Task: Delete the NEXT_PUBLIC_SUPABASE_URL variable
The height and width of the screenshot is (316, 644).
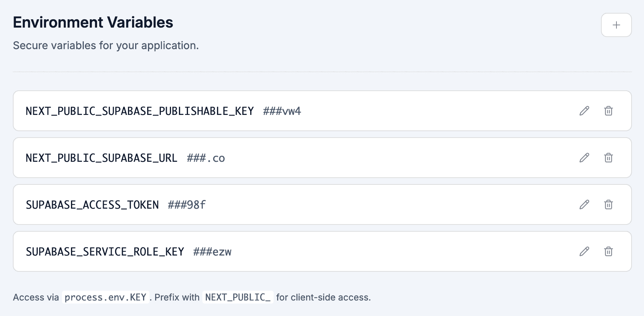Action: [608, 158]
